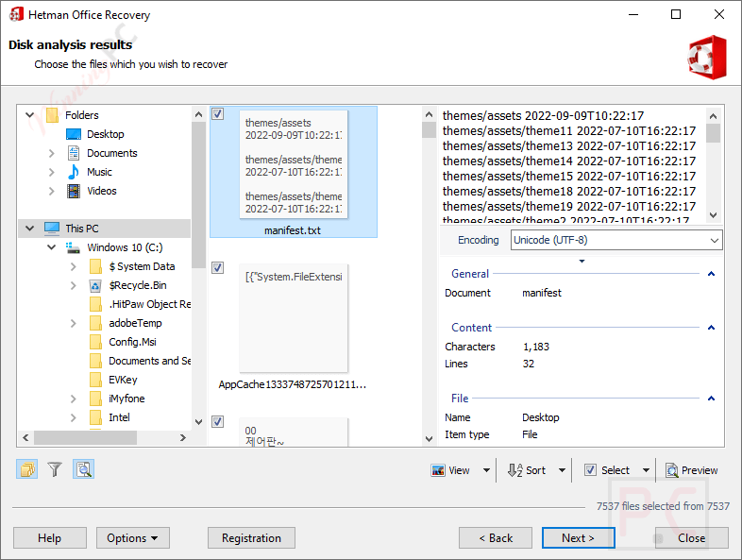Click the Desktop folder icon
This screenshot has height=560, width=742.
pos(74,134)
